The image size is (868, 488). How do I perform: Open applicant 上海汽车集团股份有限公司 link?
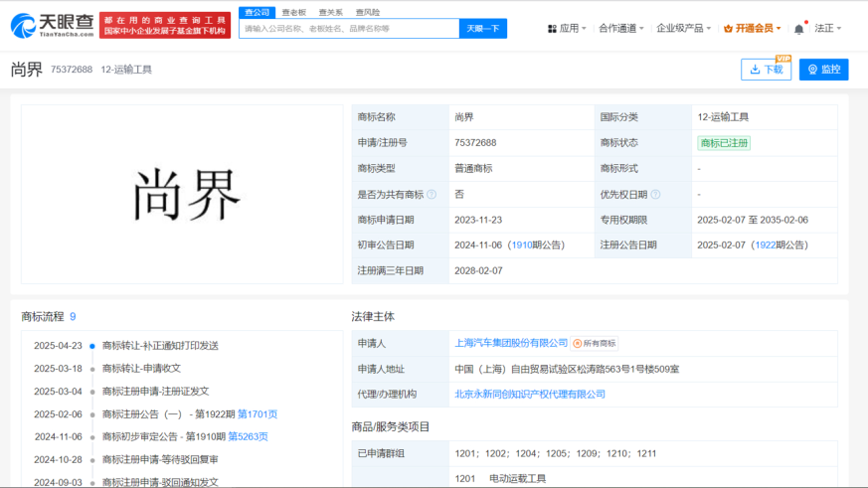coord(511,343)
